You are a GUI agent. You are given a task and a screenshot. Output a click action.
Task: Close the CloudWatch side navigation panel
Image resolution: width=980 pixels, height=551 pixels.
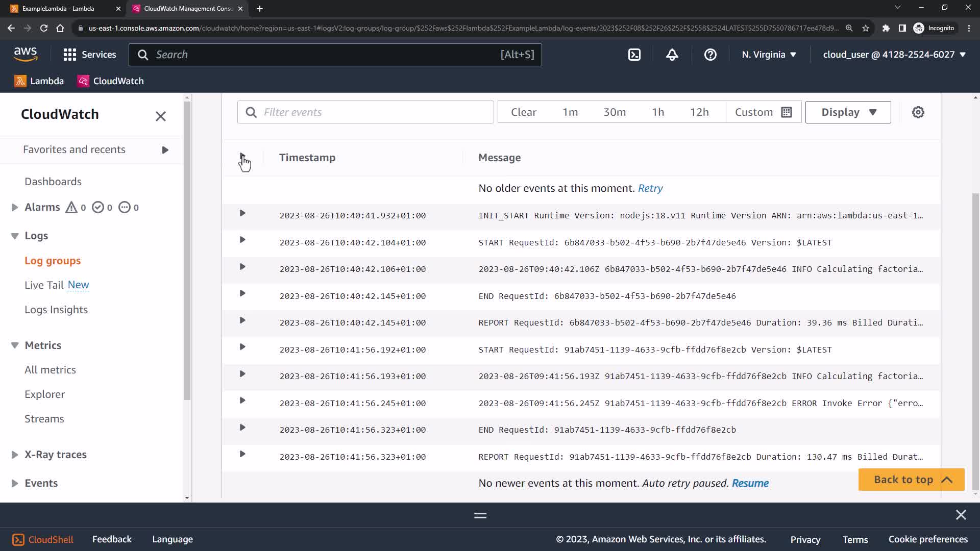click(160, 116)
